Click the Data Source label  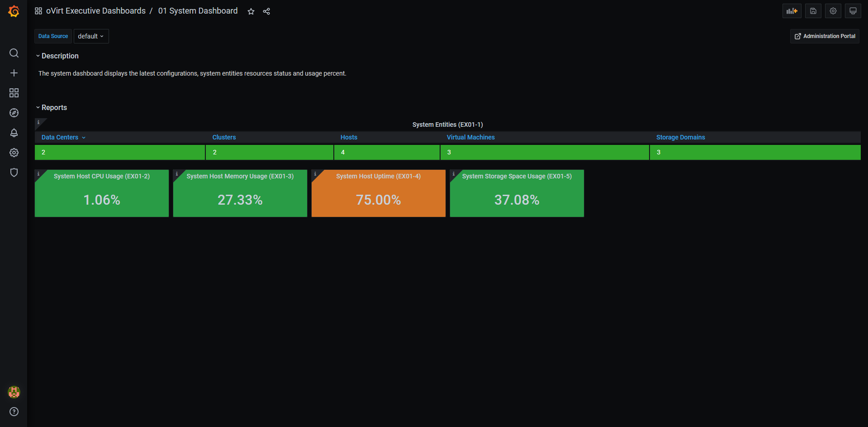pos(53,36)
